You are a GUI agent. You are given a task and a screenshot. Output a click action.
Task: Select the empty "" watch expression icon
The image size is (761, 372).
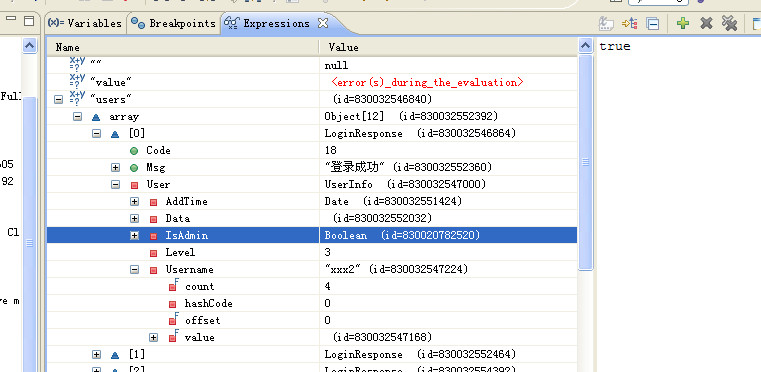coord(77,64)
